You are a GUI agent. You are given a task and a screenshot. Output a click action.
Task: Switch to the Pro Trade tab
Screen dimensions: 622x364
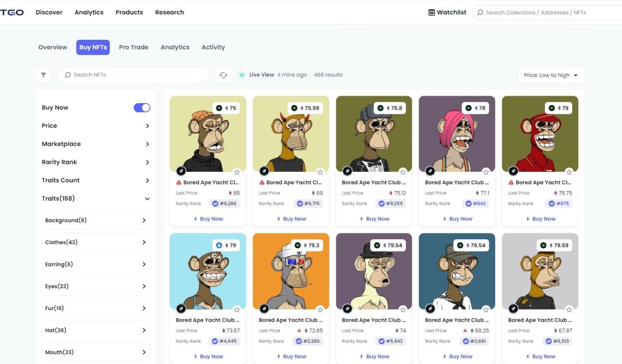pos(134,47)
